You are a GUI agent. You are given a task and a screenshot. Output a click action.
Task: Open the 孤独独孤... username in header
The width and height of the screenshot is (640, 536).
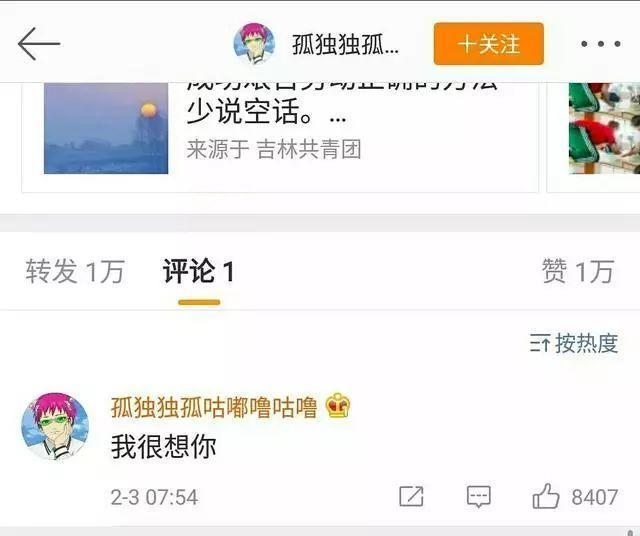tap(345, 44)
